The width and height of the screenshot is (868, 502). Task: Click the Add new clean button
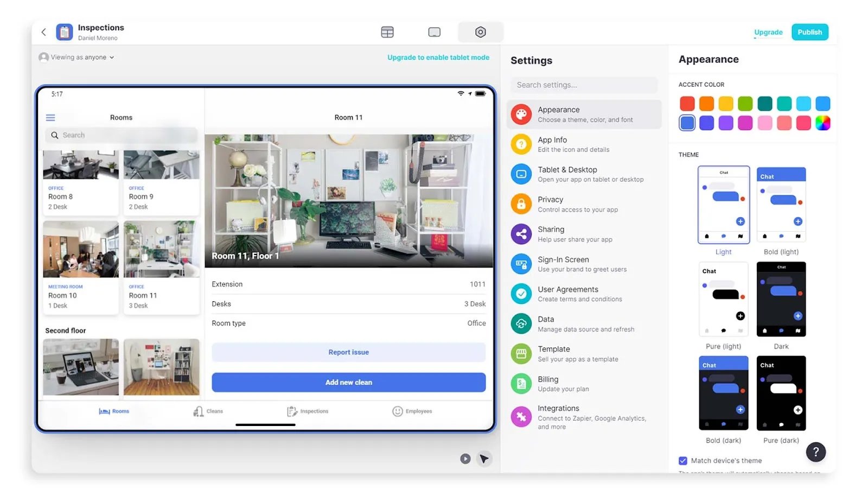tap(349, 383)
